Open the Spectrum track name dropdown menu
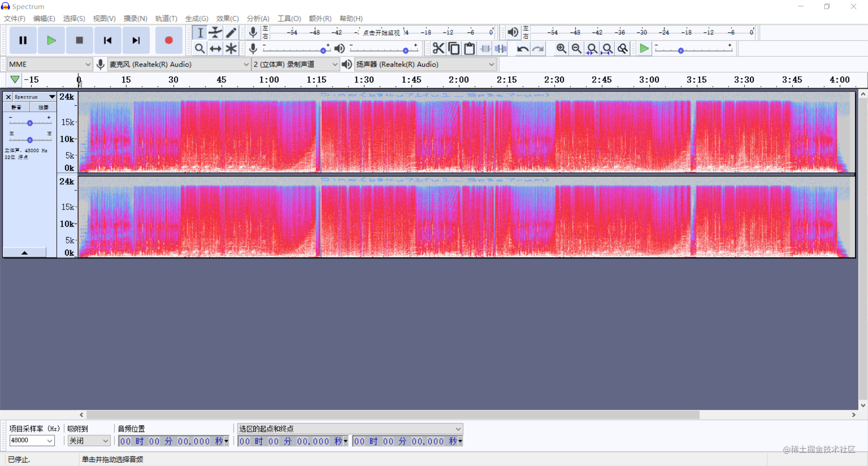868x466 pixels. tap(35, 97)
